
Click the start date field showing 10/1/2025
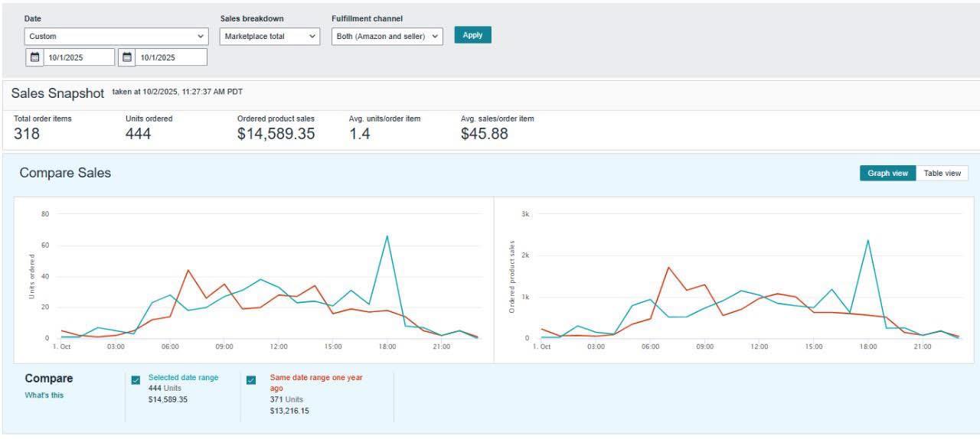click(x=79, y=57)
